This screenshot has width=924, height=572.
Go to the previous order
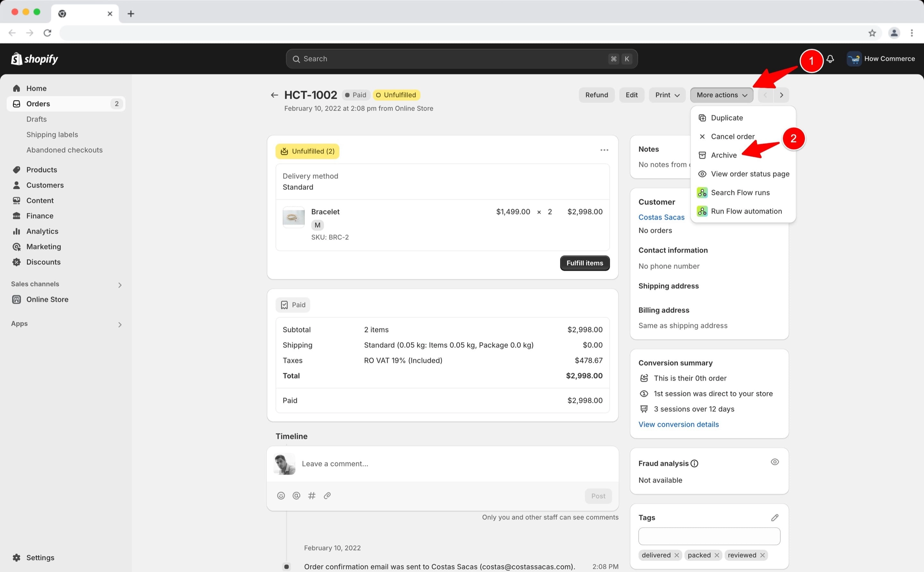tap(766, 95)
